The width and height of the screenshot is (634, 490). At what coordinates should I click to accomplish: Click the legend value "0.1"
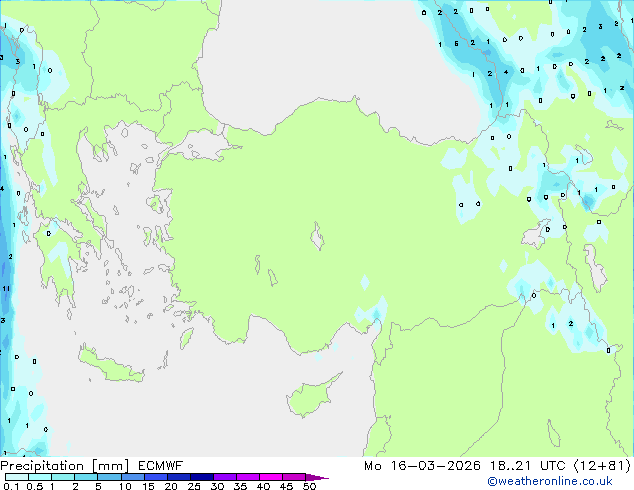pyautogui.click(x=11, y=486)
